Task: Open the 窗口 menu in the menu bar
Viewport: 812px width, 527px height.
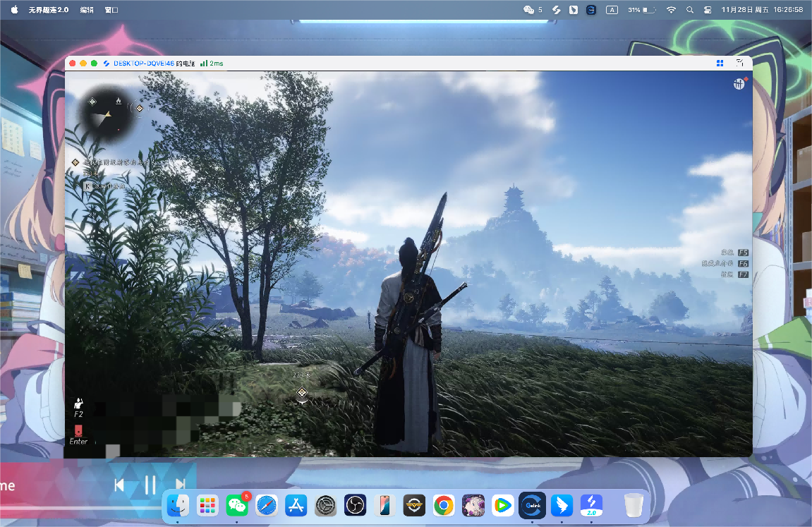Action: coord(111,10)
